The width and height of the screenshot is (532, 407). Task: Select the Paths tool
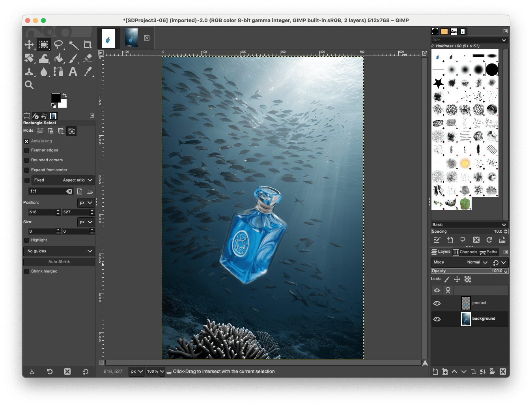click(58, 72)
